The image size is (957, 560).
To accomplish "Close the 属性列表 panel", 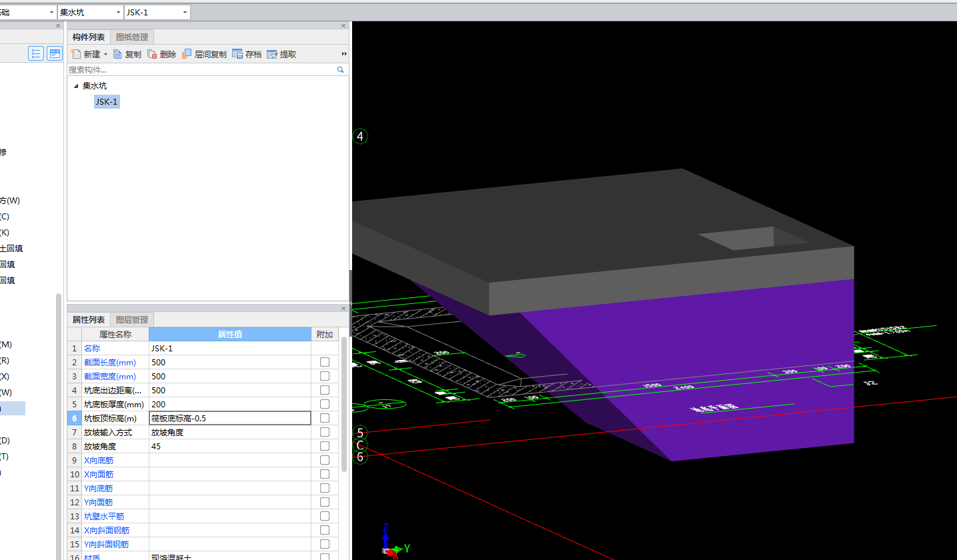I will 343,308.
